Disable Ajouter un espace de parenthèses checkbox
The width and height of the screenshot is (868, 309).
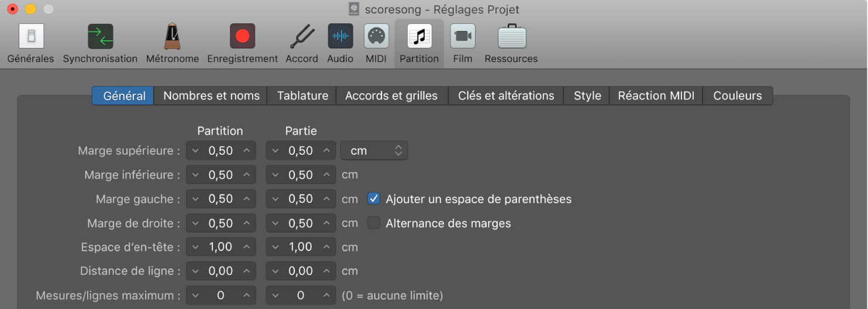(x=374, y=199)
